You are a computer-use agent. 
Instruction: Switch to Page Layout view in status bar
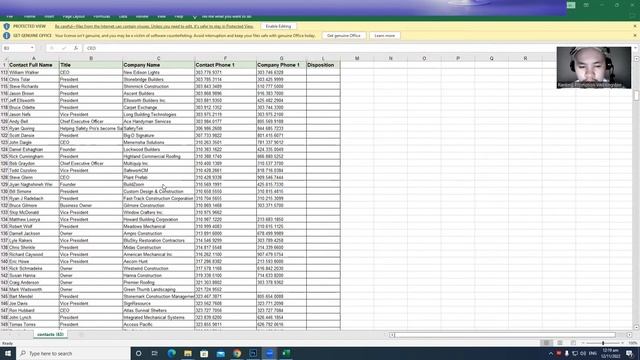coord(560,343)
